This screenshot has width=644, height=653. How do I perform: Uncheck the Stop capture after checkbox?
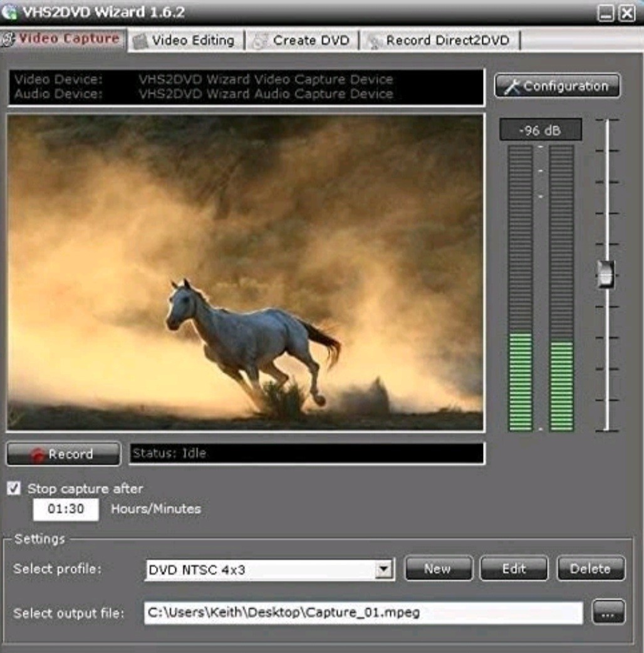[x=14, y=488]
